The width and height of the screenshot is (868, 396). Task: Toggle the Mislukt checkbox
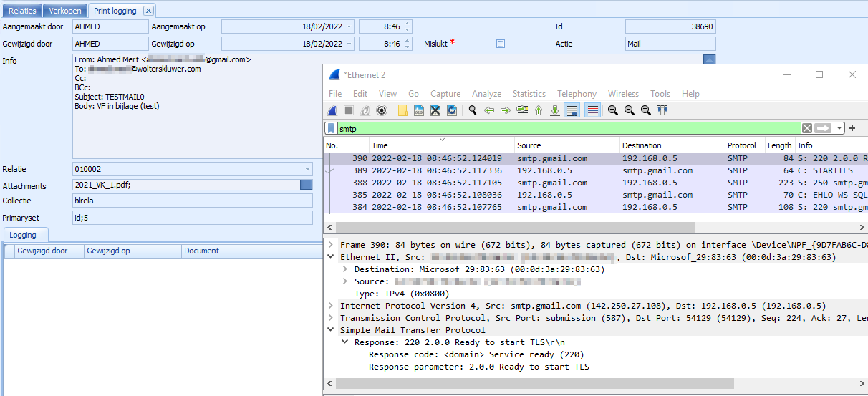pyautogui.click(x=501, y=44)
